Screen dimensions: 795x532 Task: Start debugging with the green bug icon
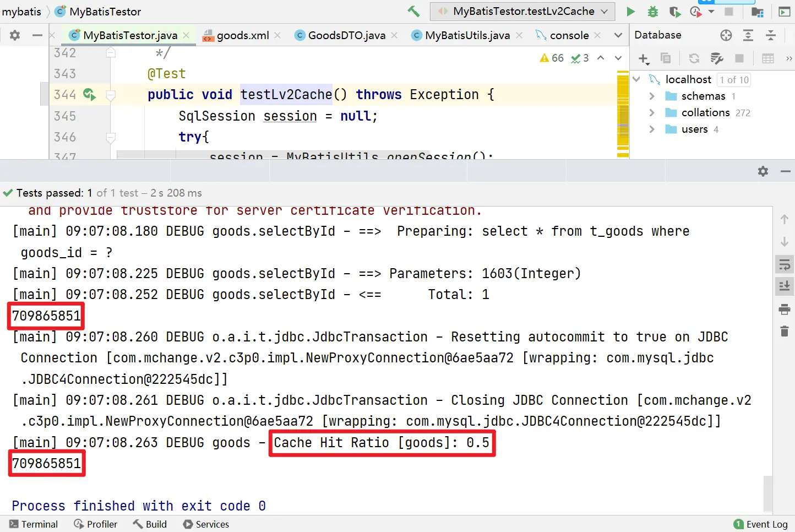tap(653, 12)
